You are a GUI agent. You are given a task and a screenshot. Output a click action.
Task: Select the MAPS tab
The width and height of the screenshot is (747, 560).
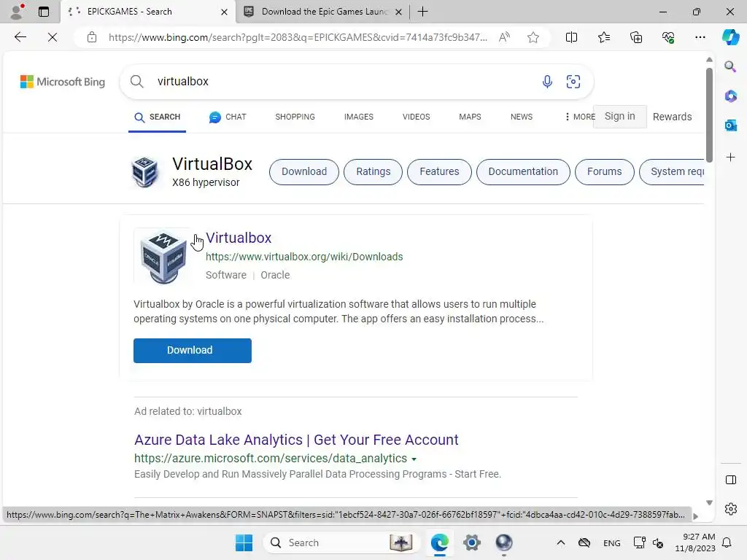coord(470,117)
